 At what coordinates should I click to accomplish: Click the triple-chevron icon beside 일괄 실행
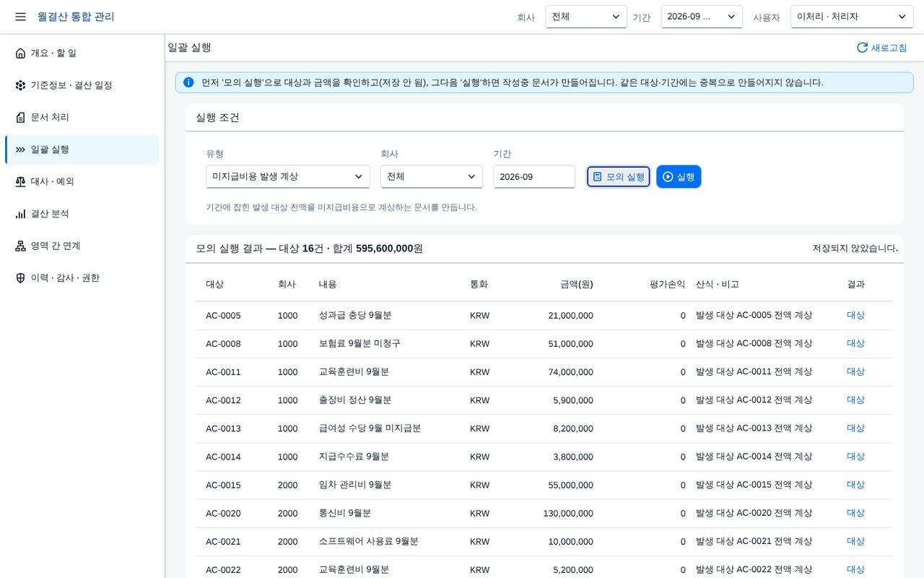20,150
